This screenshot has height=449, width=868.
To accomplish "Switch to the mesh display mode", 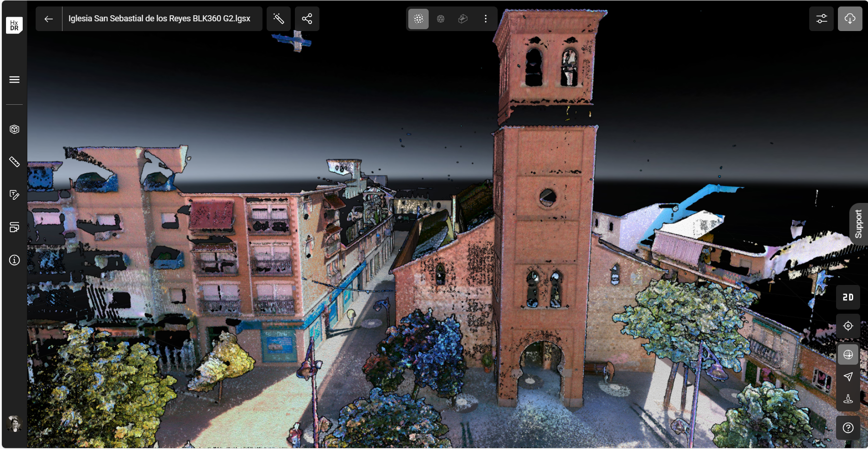I will click(441, 19).
